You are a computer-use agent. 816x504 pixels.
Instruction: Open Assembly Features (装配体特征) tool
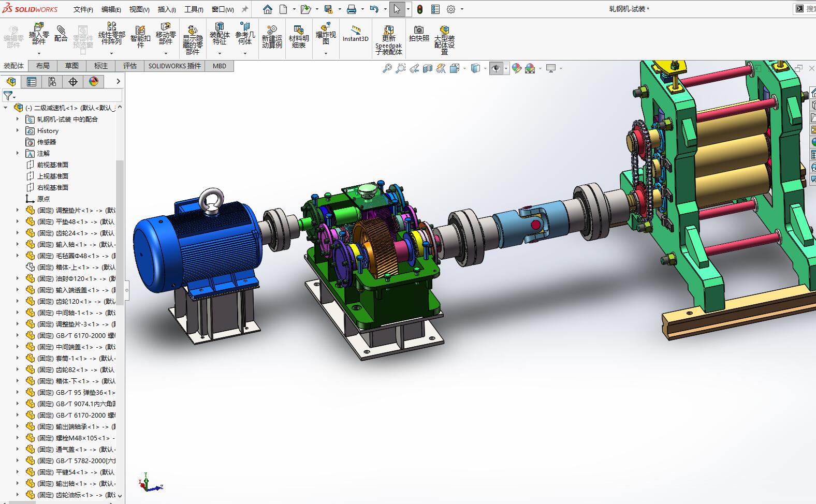pyautogui.click(x=220, y=34)
